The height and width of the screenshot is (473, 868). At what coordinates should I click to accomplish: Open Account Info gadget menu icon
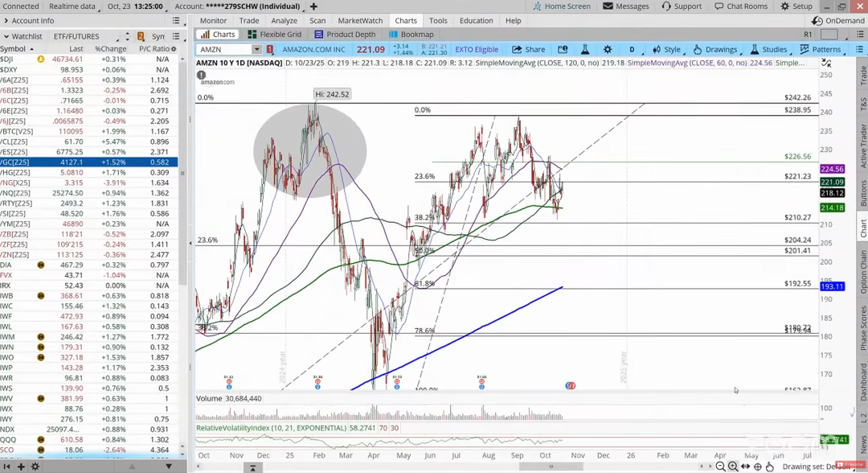[175, 20]
